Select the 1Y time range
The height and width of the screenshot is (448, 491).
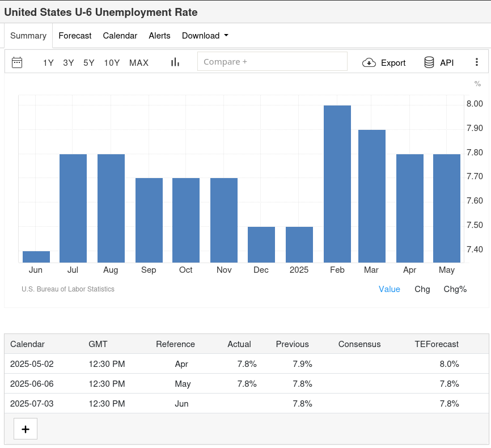click(48, 63)
